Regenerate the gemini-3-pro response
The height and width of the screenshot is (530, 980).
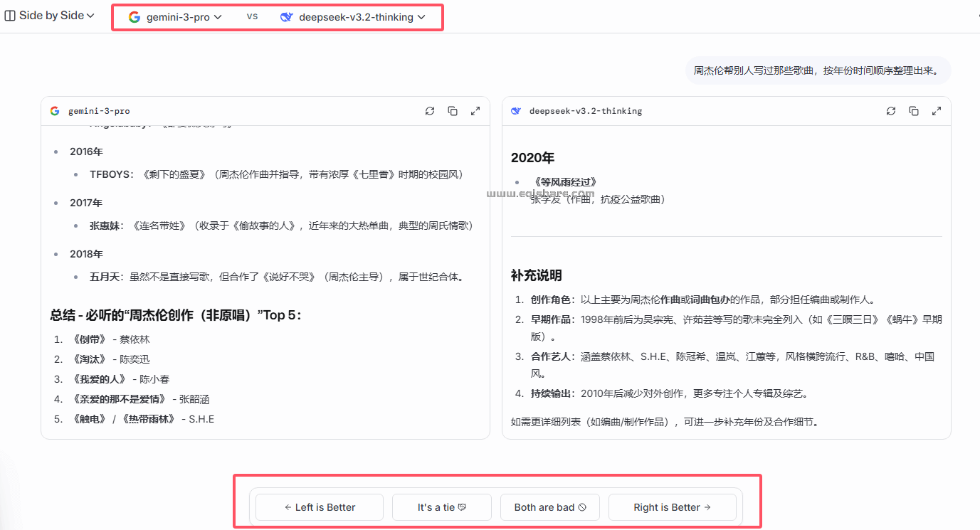point(430,110)
